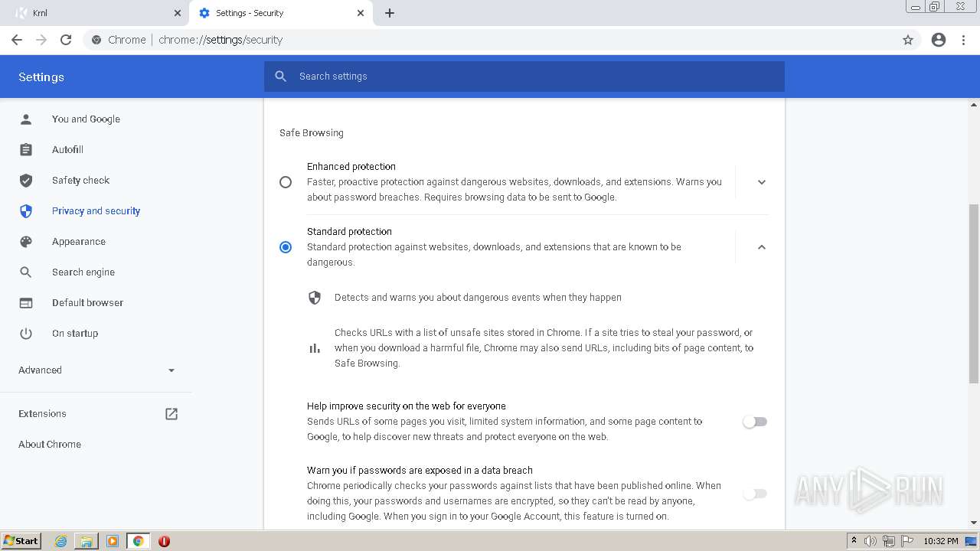Open File Explorer from taskbar
Image resolution: width=980 pixels, height=551 pixels.
pos(87,541)
